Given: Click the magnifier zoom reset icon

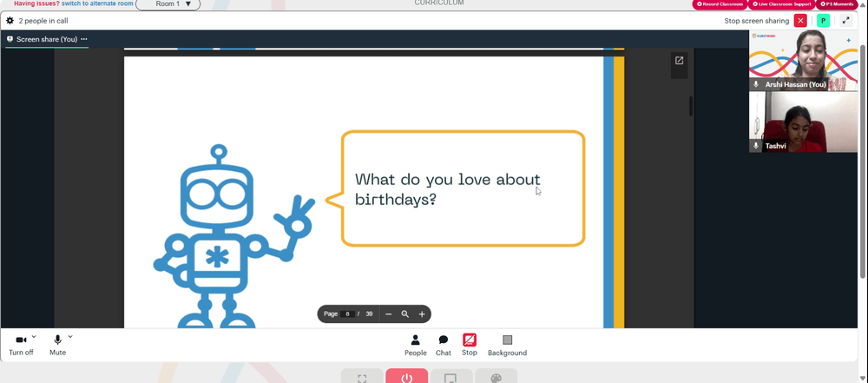Looking at the screenshot, I should point(405,314).
